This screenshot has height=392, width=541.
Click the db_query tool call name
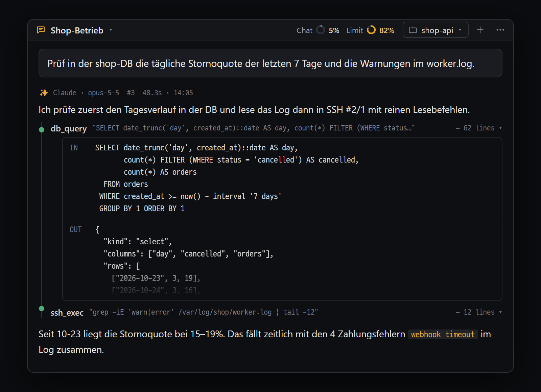[69, 128]
